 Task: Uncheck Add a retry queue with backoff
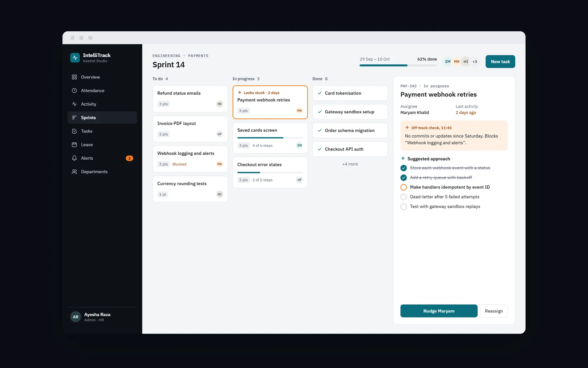[x=404, y=177]
